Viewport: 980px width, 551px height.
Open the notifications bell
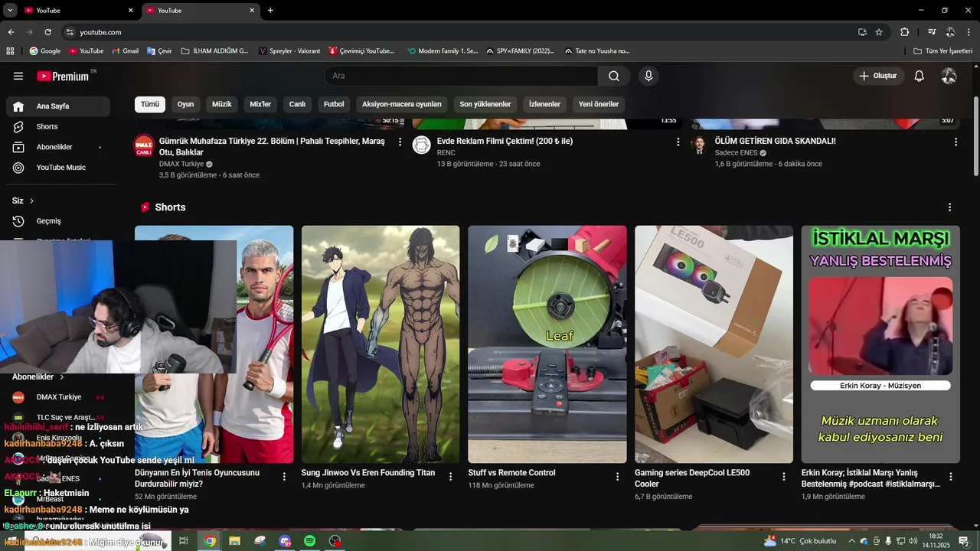coord(920,76)
